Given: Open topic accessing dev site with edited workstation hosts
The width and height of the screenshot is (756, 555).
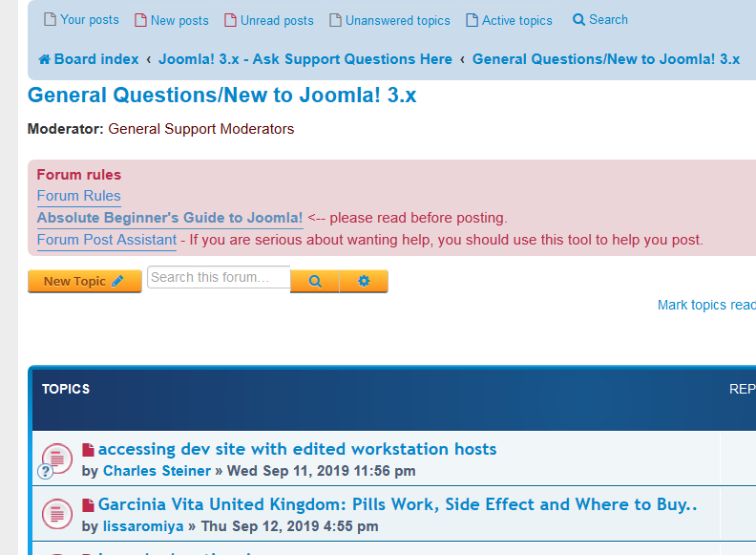Looking at the screenshot, I should (297, 449).
